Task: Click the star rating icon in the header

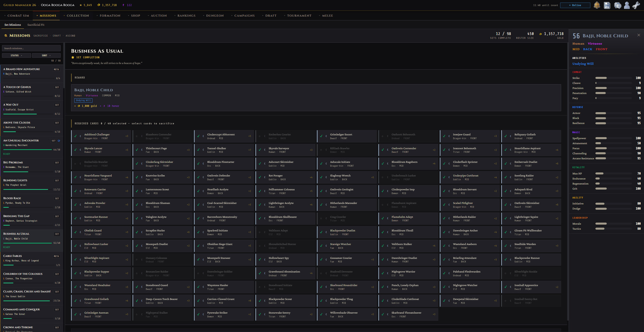Action: [x=80, y=5]
